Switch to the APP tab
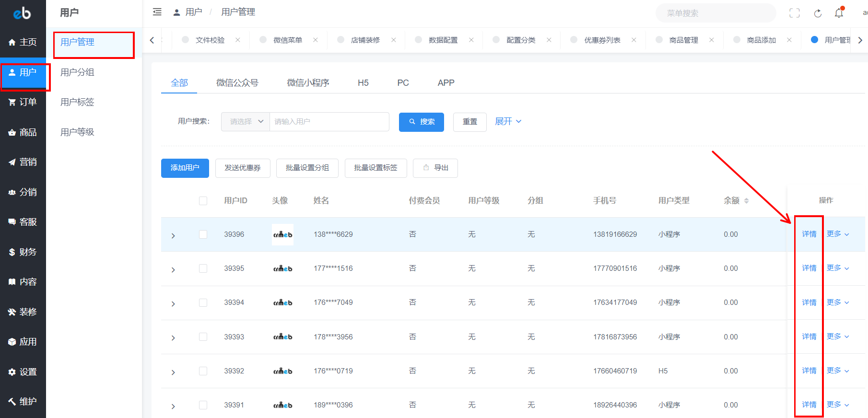868x418 pixels. [446, 83]
